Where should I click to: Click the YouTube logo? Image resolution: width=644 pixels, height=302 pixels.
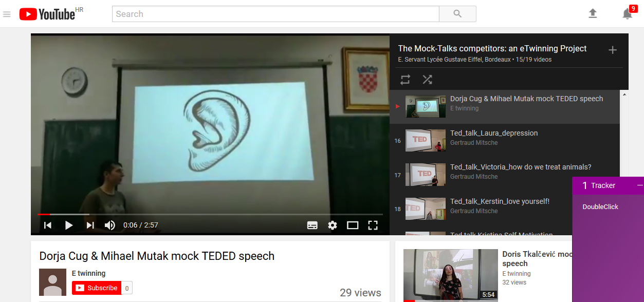pos(47,14)
